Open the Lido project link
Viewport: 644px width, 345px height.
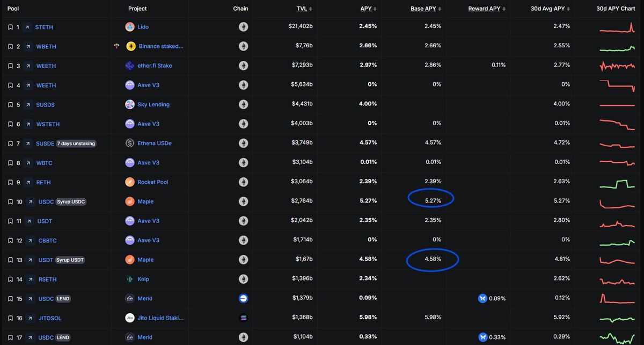pyautogui.click(x=143, y=27)
